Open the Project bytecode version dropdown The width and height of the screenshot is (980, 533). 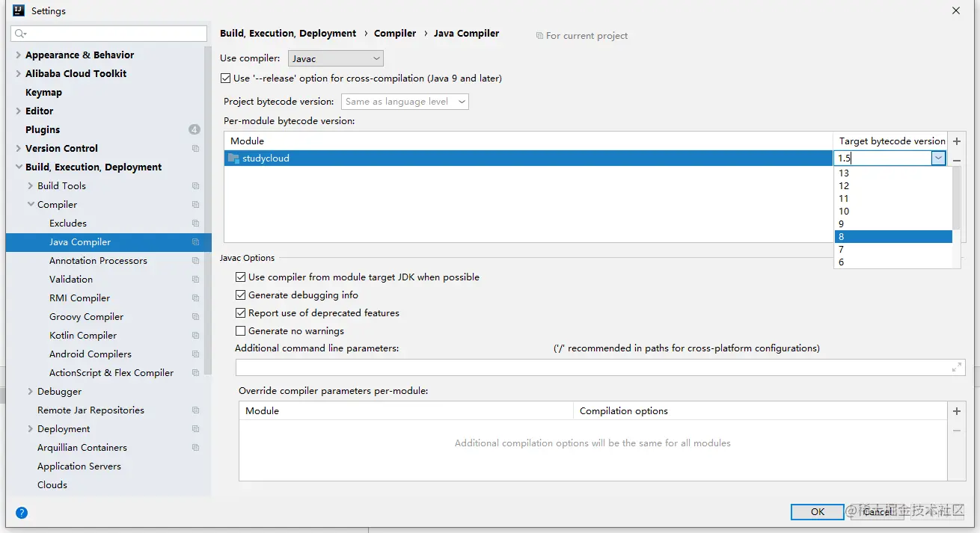[x=405, y=102]
